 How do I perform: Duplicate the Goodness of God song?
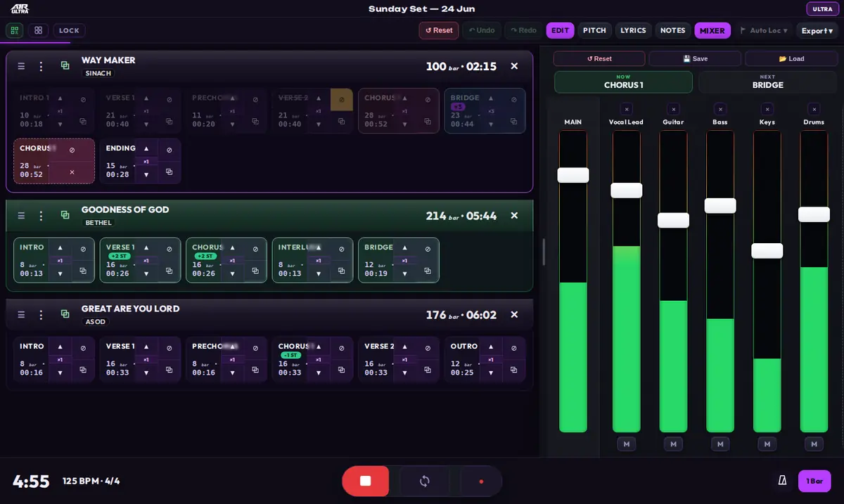65,215
